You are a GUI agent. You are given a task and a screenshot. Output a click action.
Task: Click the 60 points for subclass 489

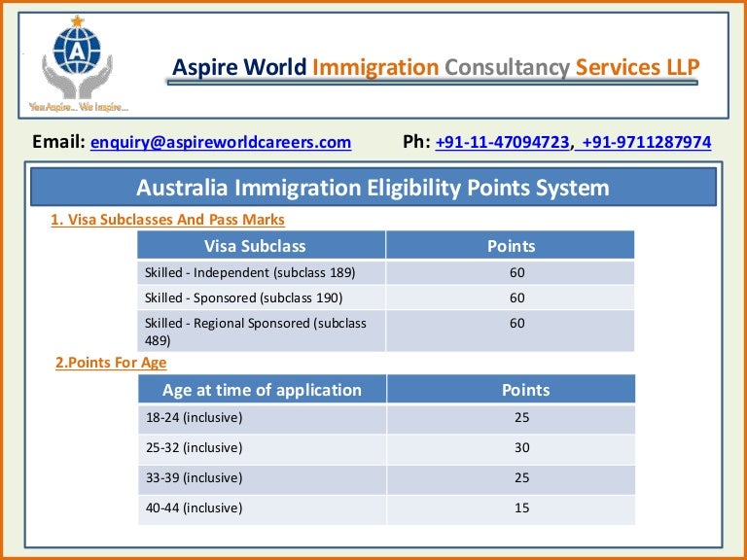(x=516, y=323)
